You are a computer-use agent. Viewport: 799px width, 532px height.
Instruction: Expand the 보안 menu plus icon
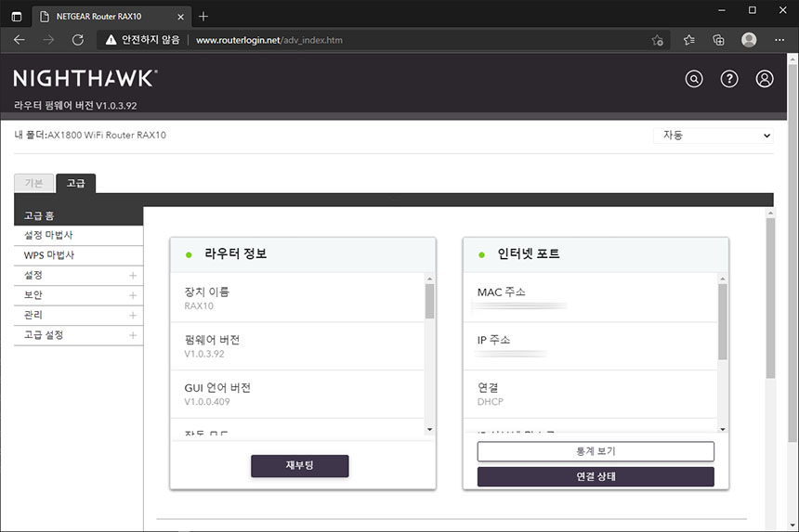(133, 295)
